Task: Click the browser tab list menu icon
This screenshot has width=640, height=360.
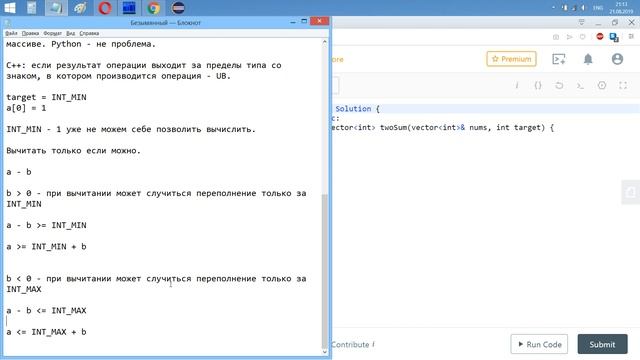Action: click(x=582, y=22)
